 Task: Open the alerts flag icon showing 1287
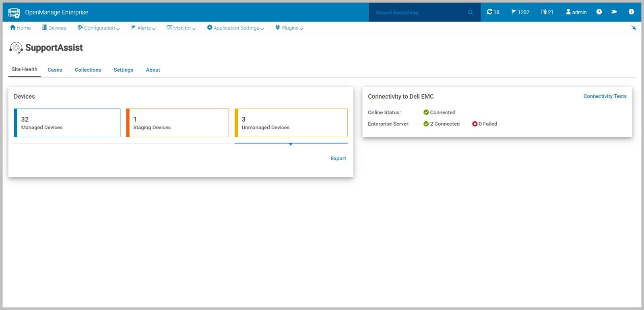click(x=520, y=12)
